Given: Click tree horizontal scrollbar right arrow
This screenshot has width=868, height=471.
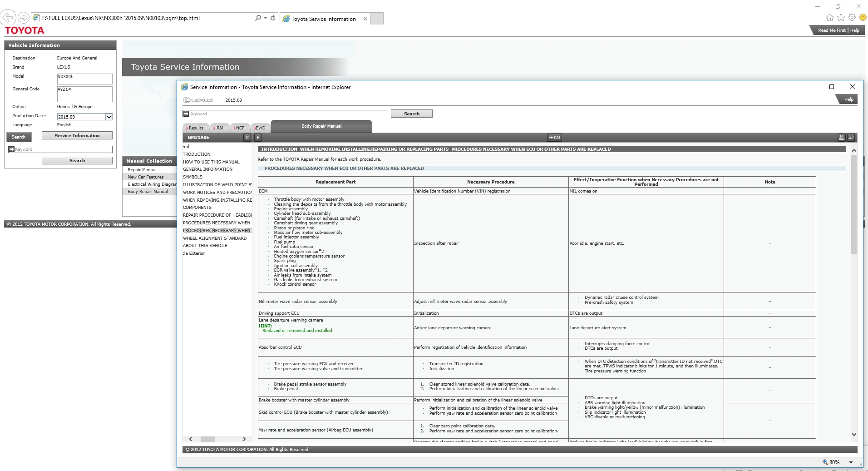Looking at the screenshot, I should 244,439.
